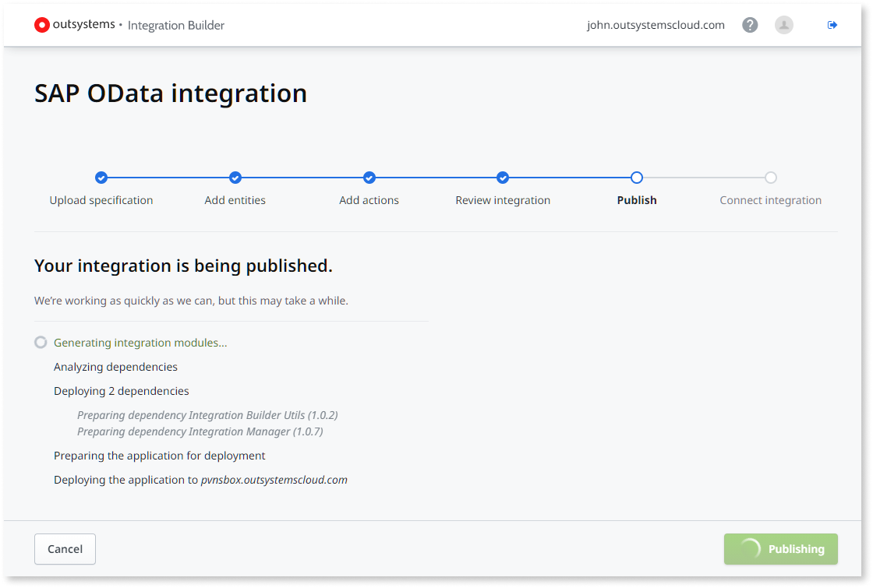Click the completed Add actions step checkmark
The width and height of the screenshot is (873, 588).
369,178
